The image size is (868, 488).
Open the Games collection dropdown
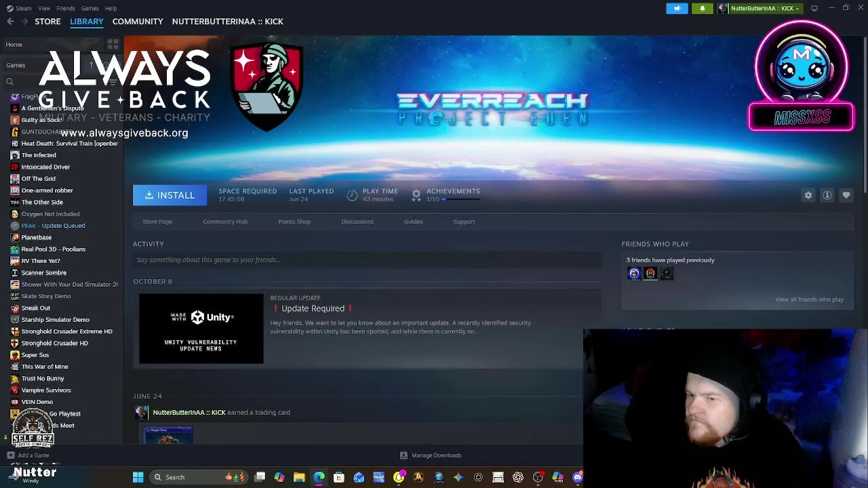coord(16,65)
